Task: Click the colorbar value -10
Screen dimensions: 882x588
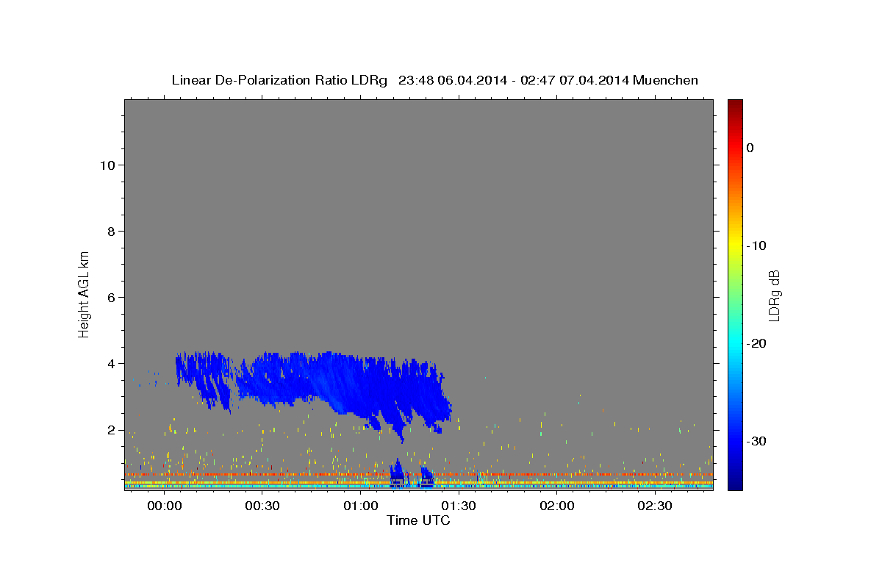Action: click(757, 245)
